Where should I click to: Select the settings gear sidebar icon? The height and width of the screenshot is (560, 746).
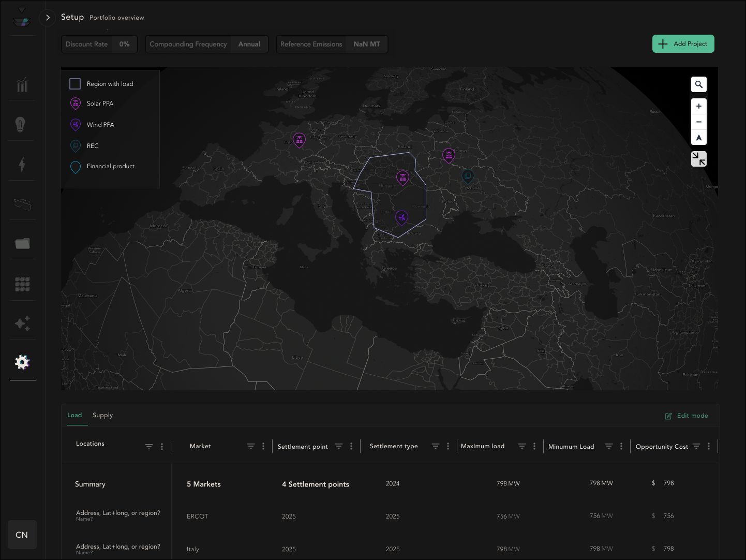click(22, 362)
